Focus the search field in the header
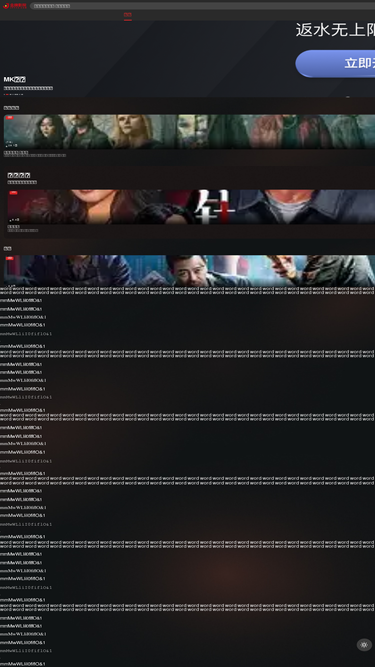 [x=202, y=6]
